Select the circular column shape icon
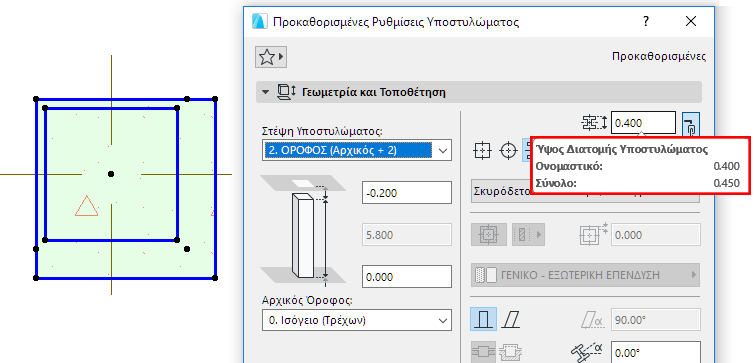The image size is (755, 363). pyautogui.click(x=507, y=151)
